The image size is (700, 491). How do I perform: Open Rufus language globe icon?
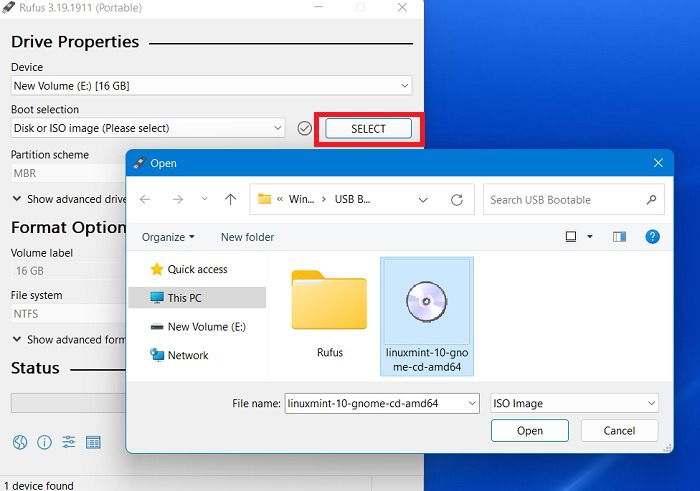[x=20, y=442]
